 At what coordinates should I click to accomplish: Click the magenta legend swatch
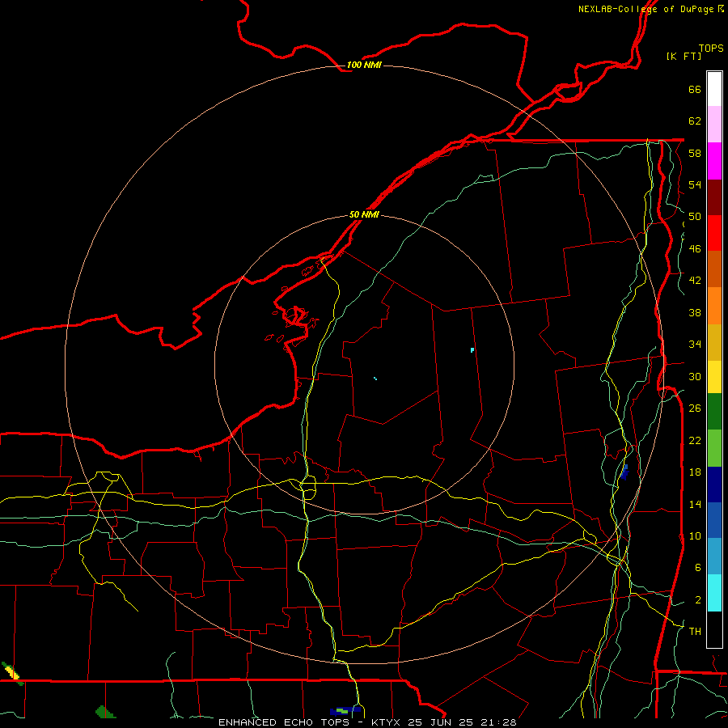point(714,161)
